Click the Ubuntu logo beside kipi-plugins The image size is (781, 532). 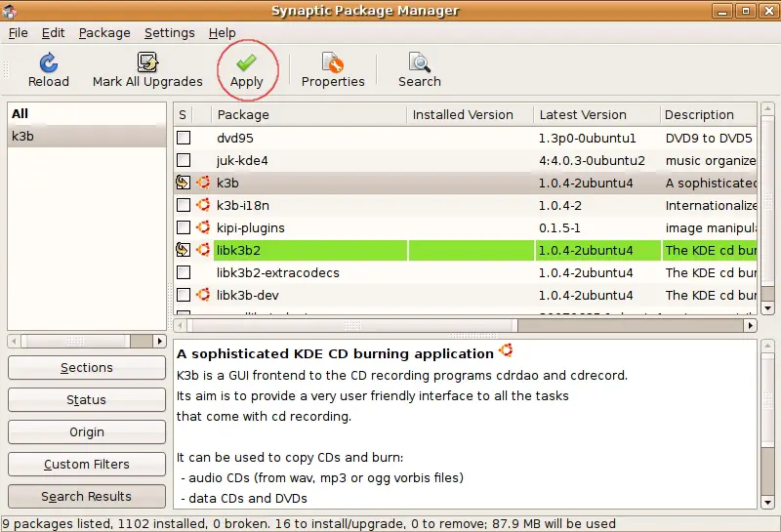[x=203, y=227]
